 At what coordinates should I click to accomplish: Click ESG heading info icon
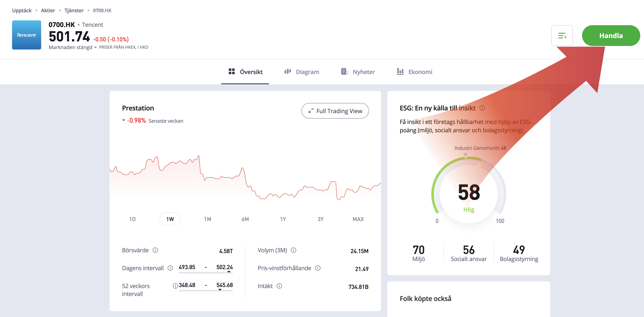[x=482, y=108]
